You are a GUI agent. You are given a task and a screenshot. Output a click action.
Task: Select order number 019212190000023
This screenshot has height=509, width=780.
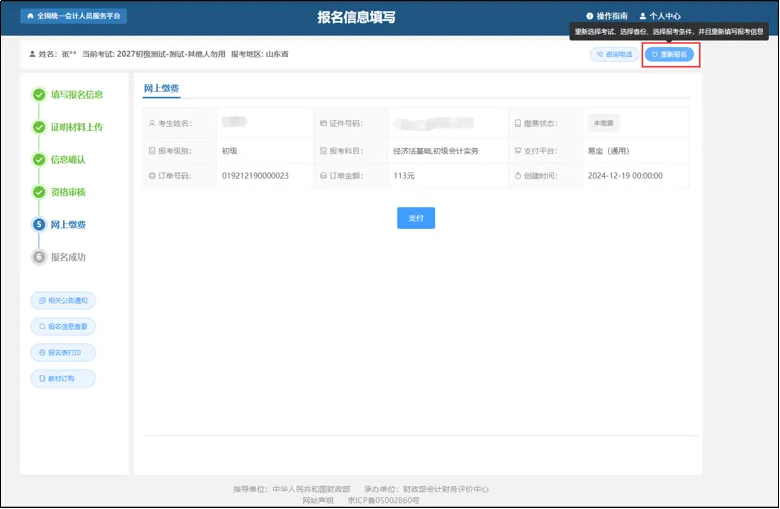[x=255, y=176]
